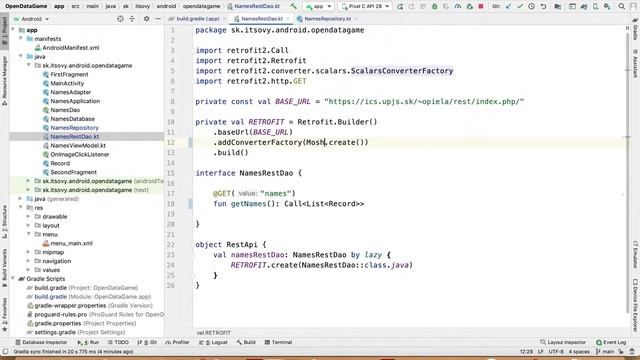Open the Logcat tool window
The image size is (640, 360).
[213, 342]
